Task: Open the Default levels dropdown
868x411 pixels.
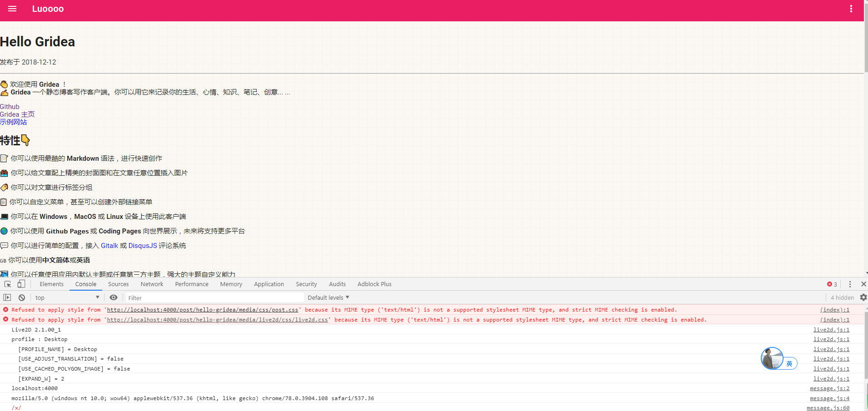Action: (328, 297)
